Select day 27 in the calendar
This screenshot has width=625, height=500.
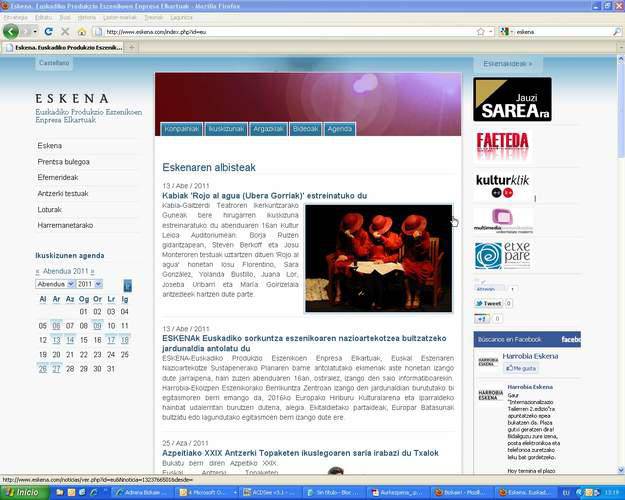[56, 369]
